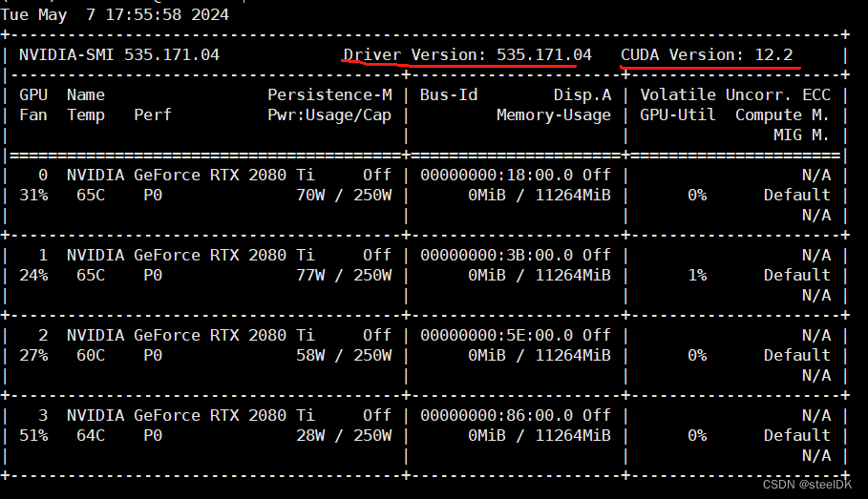Image resolution: width=868 pixels, height=499 pixels.
Task: Click GPU utilization value '1%'
Action: point(697,275)
